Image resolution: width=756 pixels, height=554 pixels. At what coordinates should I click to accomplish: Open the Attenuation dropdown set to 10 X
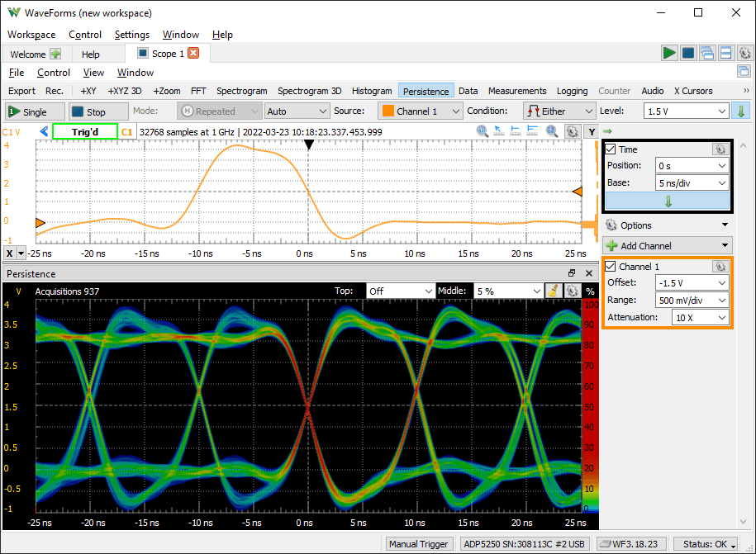coord(698,317)
